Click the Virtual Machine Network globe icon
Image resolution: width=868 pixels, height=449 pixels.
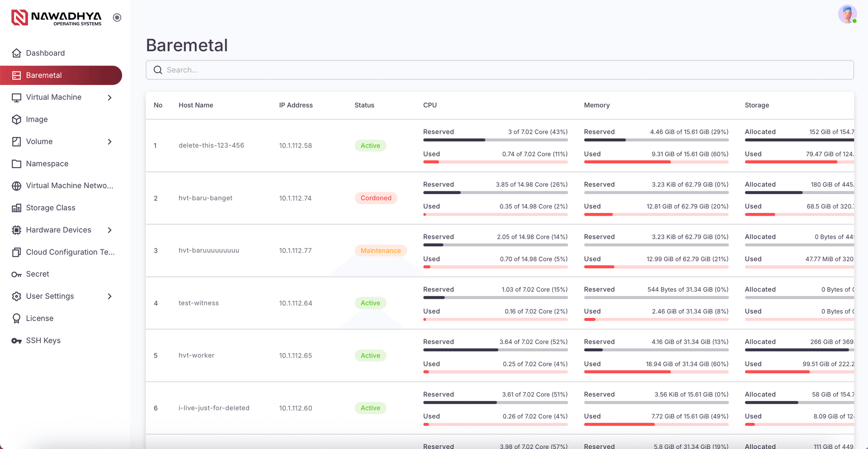pyautogui.click(x=17, y=186)
